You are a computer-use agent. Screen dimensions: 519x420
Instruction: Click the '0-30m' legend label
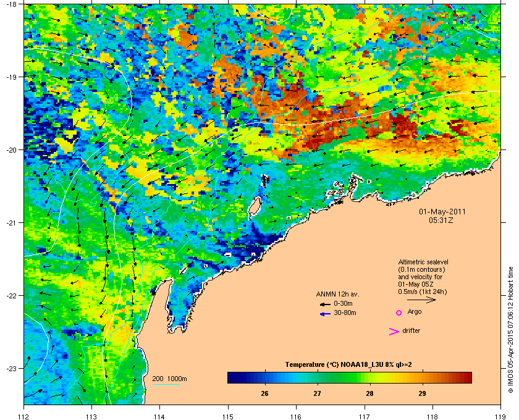coord(344,303)
